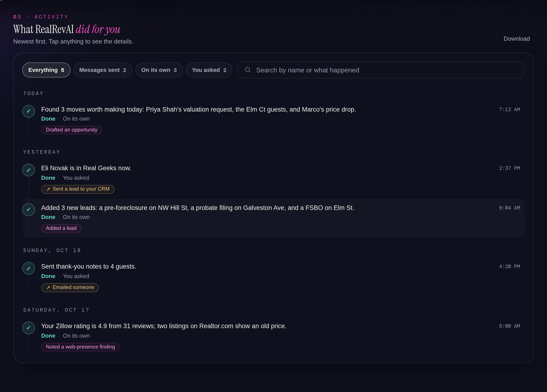Viewport: 547px width, 392px height.
Task: Filter by On its own
Action: click(159, 70)
